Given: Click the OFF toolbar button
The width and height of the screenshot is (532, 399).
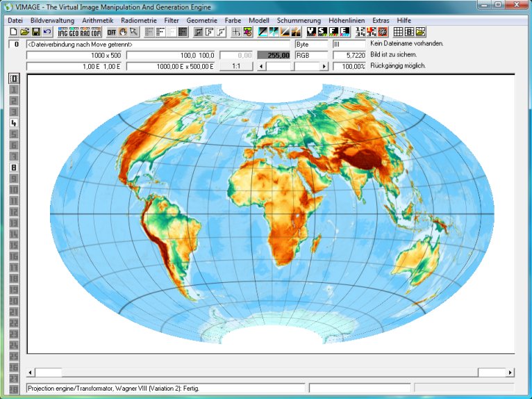Looking at the screenshot, I should [x=112, y=32].
